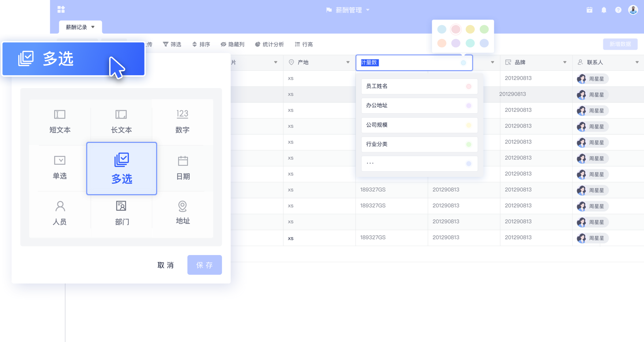Click the 保存 save button

point(205,265)
